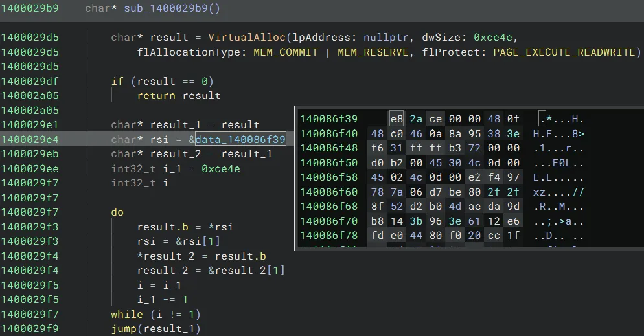Click the header address 1400029b9

pos(30,8)
